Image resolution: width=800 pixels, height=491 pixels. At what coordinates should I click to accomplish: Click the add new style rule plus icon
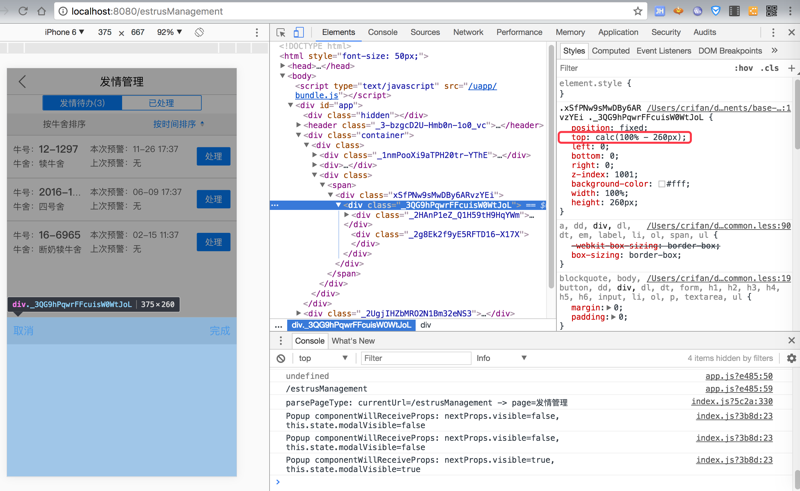pos(791,68)
